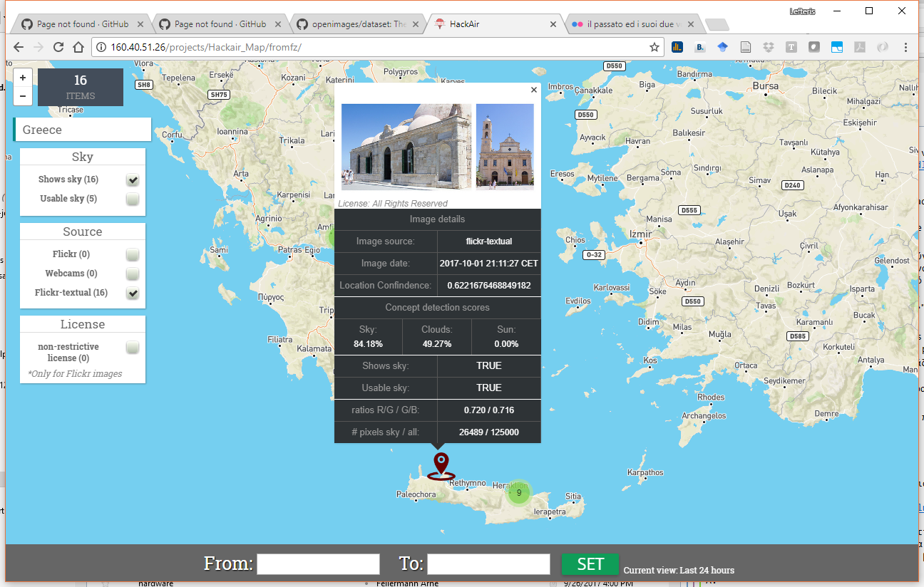The width and height of the screenshot is (924, 587).
Task: Reload the HackAir page
Action: coord(59,47)
